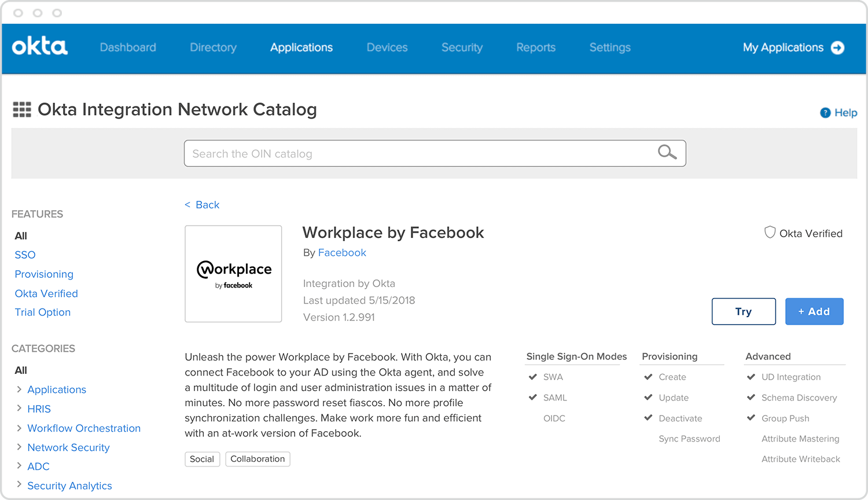The height and width of the screenshot is (500, 868).
Task: Click the Okta logo
Action: (40, 47)
